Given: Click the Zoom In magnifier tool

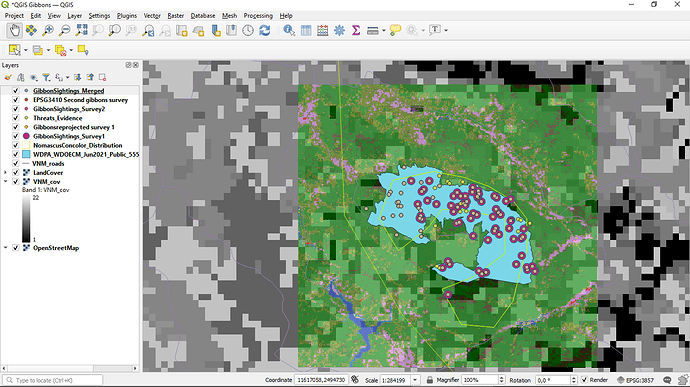Looking at the screenshot, I should [x=48, y=30].
